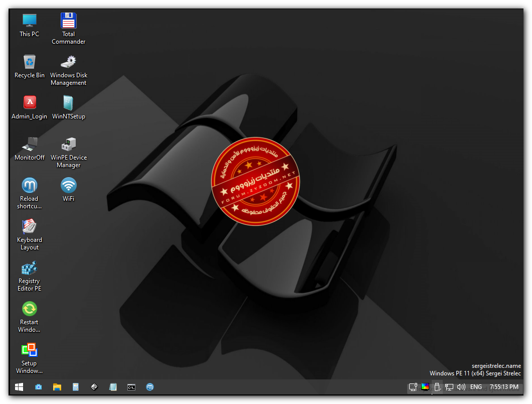Open the Total Commander desktop icon
Viewport: 532px width, 404px height.
tap(68, 21)
